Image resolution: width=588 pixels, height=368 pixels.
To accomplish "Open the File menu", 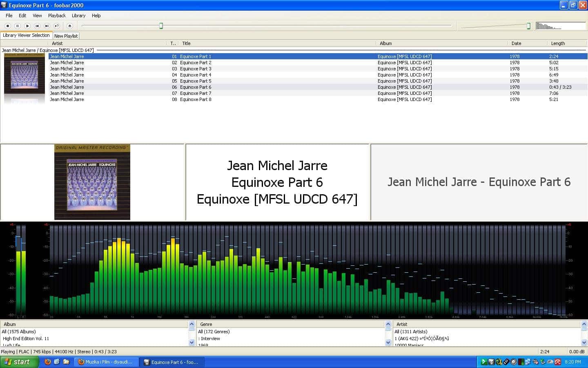I will click(9, 16).
